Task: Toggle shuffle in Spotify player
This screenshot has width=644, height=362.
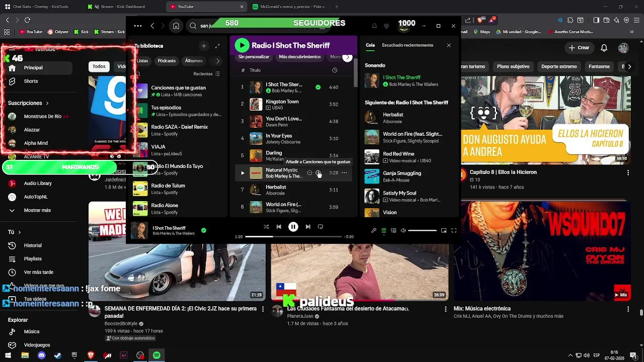Action: [266, 227]
